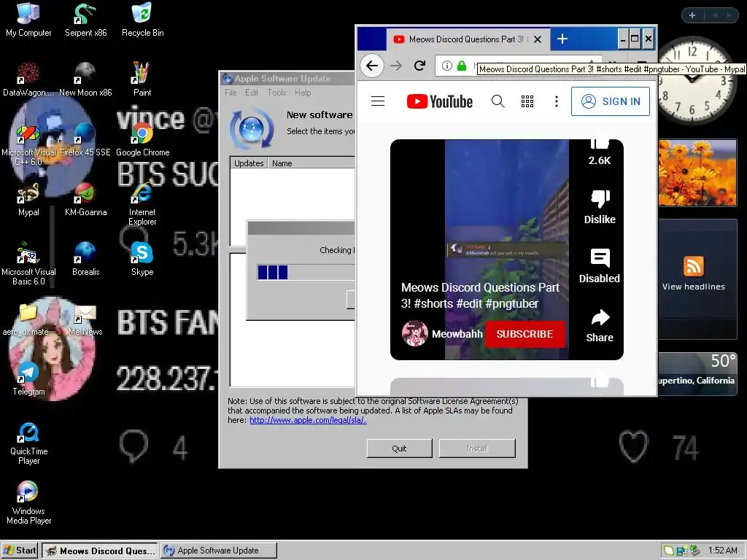The width and height of the screenshot is (747, 560).
Task: Click the Disabled comments icon
Action: pyautogui.click(x=600, y=265)
